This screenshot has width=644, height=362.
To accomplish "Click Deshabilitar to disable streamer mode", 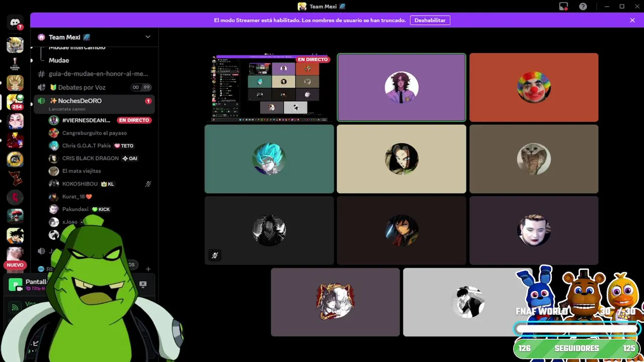I will click(x=430, y=20).
